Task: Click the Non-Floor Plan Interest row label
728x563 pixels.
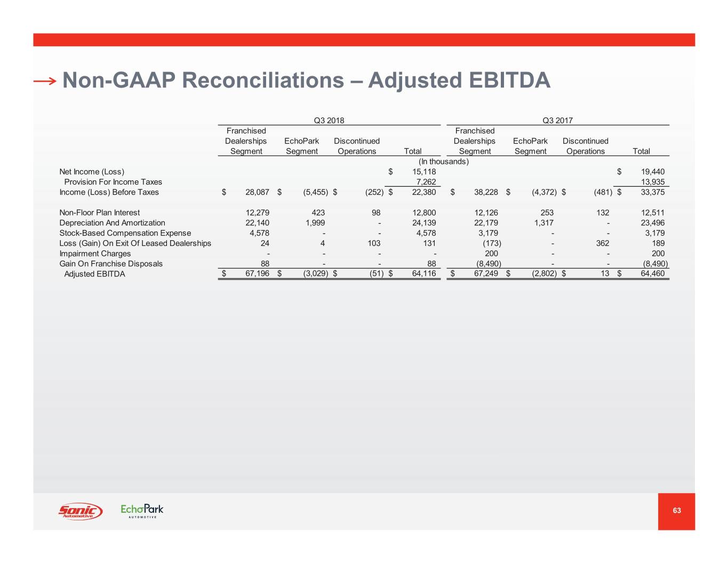Action: point(100,213)
